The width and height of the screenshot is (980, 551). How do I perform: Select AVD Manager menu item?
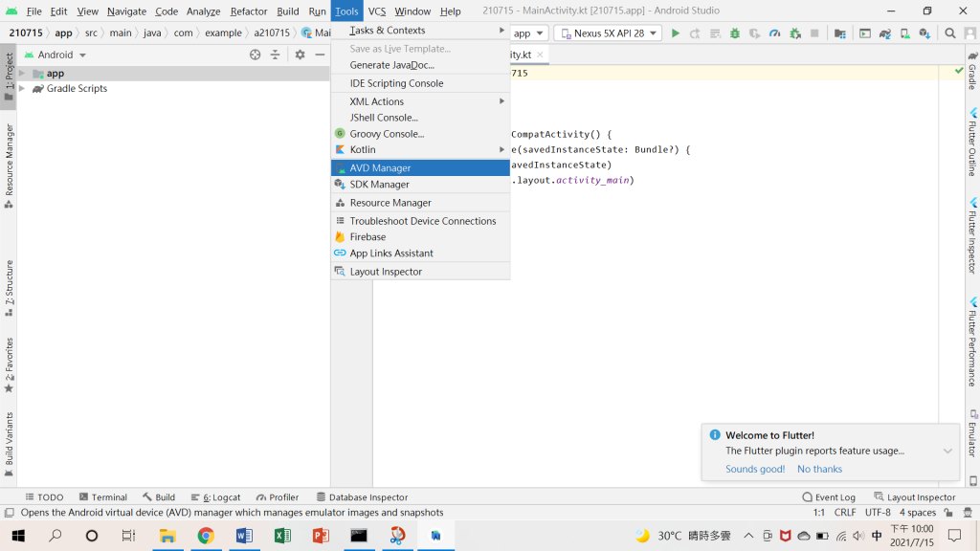click(420, 168)
